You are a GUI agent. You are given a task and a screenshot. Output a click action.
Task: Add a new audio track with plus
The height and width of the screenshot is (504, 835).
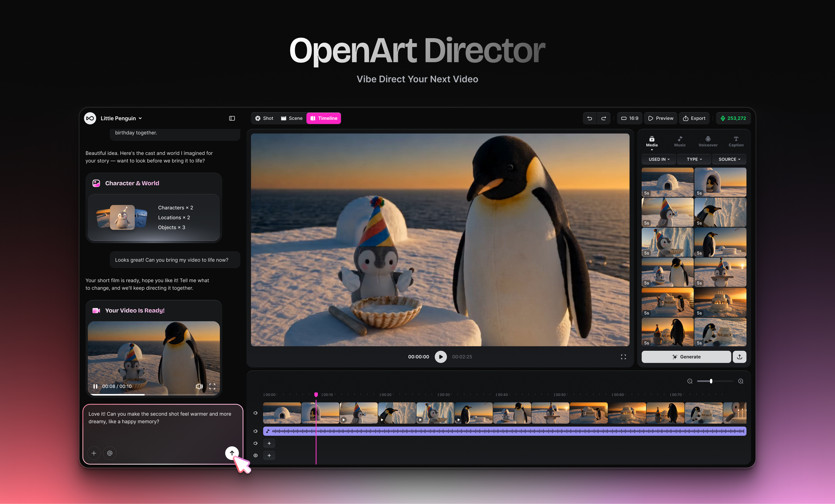269,443
